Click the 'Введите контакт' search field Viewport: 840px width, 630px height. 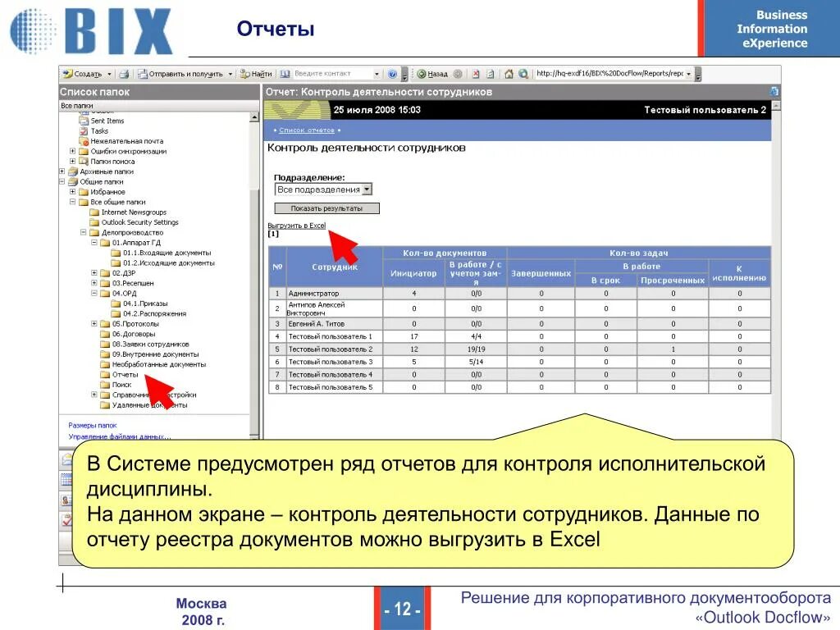coord(332,74)
